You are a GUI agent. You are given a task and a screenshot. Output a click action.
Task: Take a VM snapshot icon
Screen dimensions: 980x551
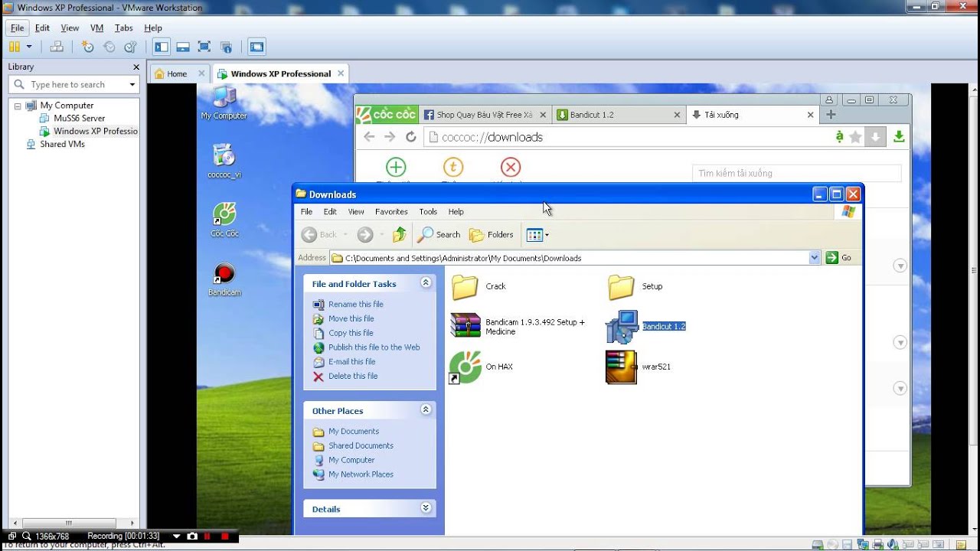pyautogui.click(x=87, y=47)
